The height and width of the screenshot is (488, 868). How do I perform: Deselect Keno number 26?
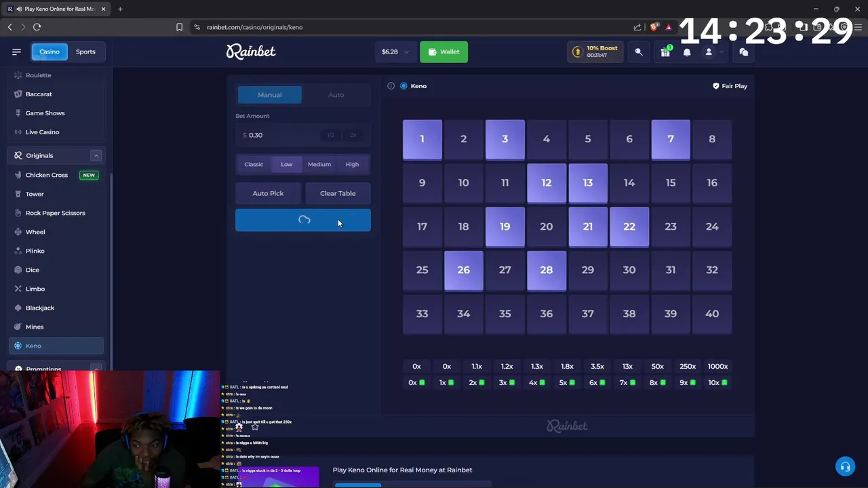point(463,270)
